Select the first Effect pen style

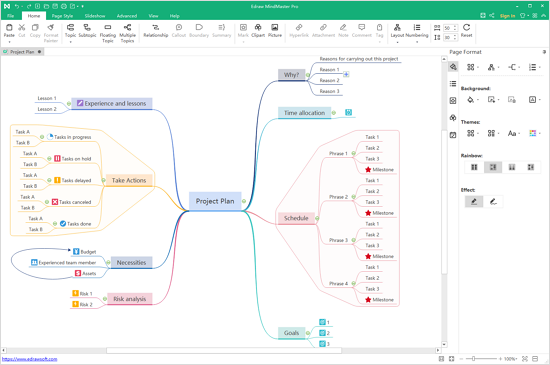[x=474, y=202]
